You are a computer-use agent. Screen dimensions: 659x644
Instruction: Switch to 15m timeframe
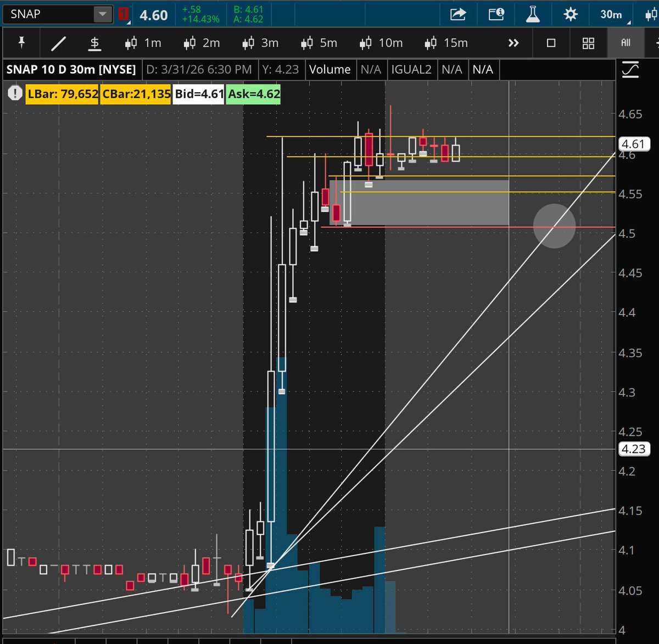coord(446,43)
